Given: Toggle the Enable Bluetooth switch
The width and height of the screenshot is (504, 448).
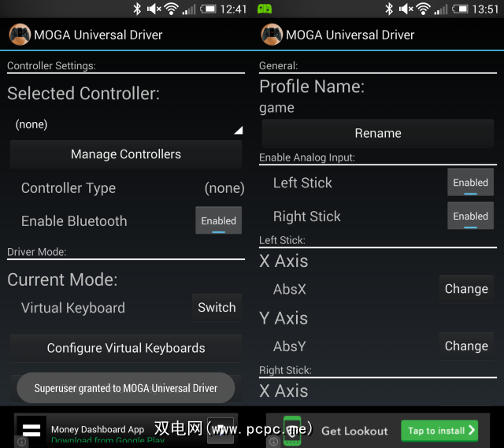Looking at the screenshot, I should (x=218, y=221).
